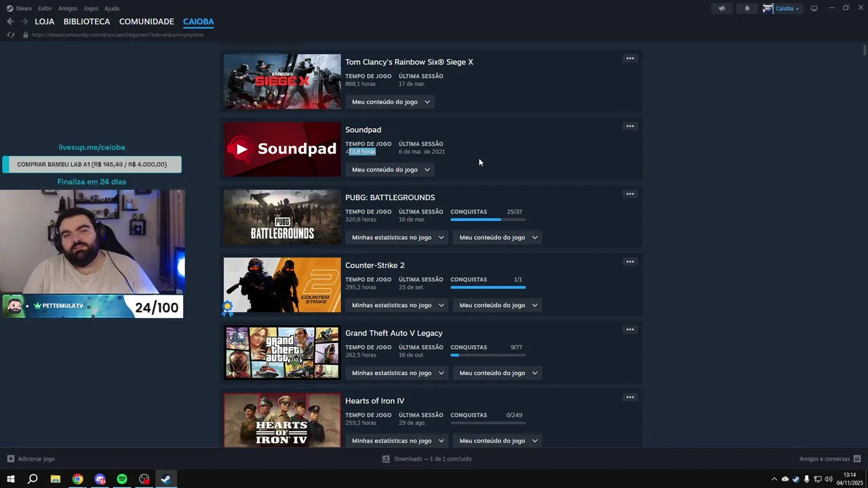Click PUBG conquistas progress bar 25/37
Viewport: 868px width, 488px height.
488,220
